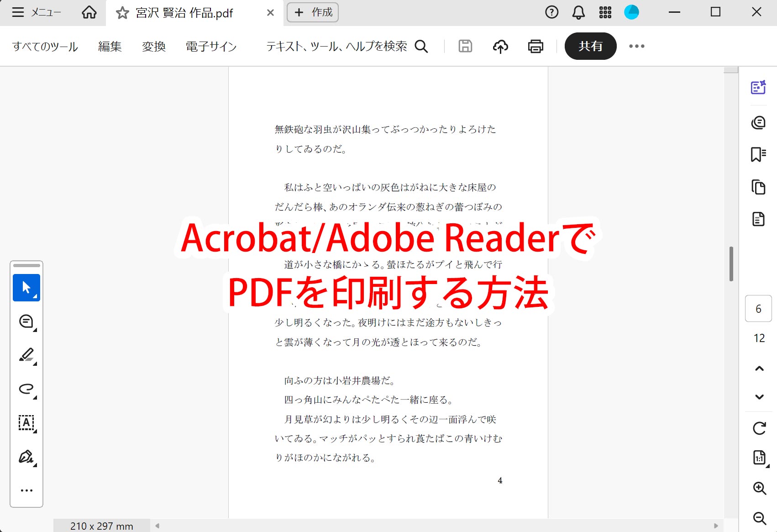The image size is (777, 532).
Task: Click the page number field showing 6
Action: (758, 308)
